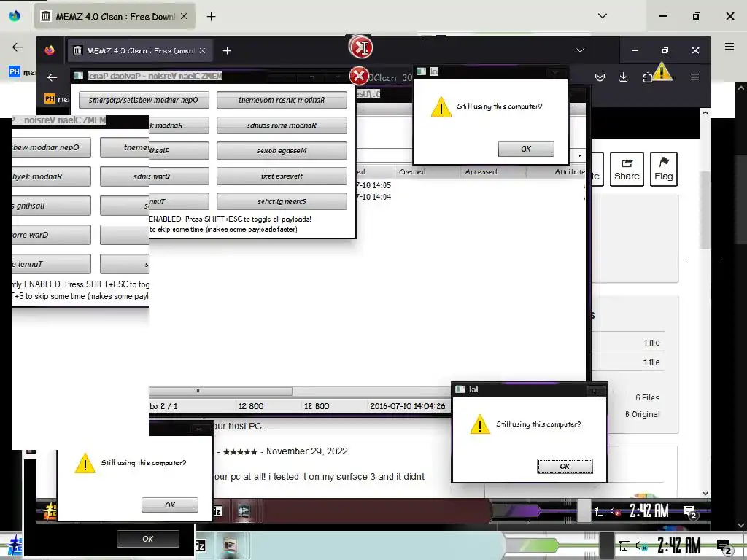Viewport: 747px width, 560px height.
Task: Open the window icon beside 7z on the inner taskbar
Action: [x=244, y=511]
